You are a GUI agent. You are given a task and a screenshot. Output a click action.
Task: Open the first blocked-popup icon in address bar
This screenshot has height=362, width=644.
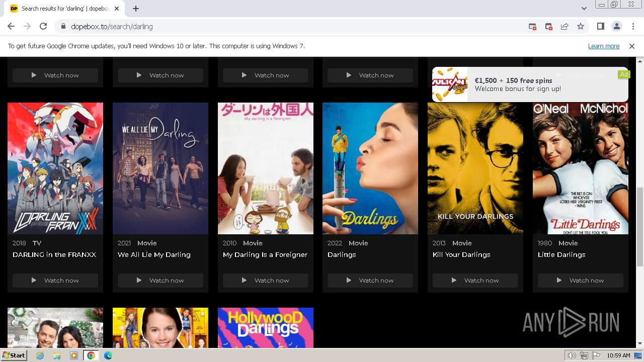click(x=532, y=27)
